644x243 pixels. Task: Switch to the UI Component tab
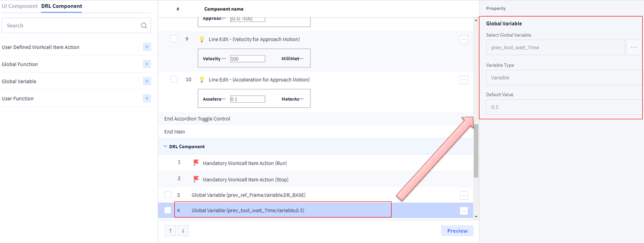(x=20, y=6)
